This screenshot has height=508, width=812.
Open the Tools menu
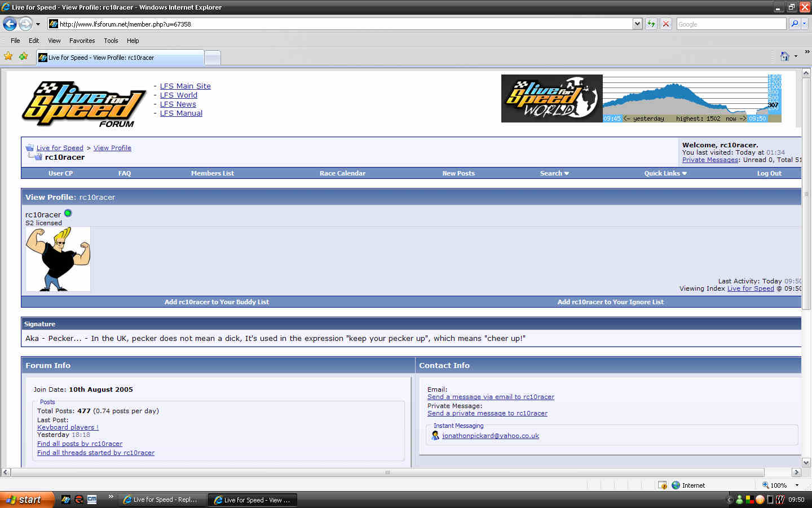(x=111, y=41)
